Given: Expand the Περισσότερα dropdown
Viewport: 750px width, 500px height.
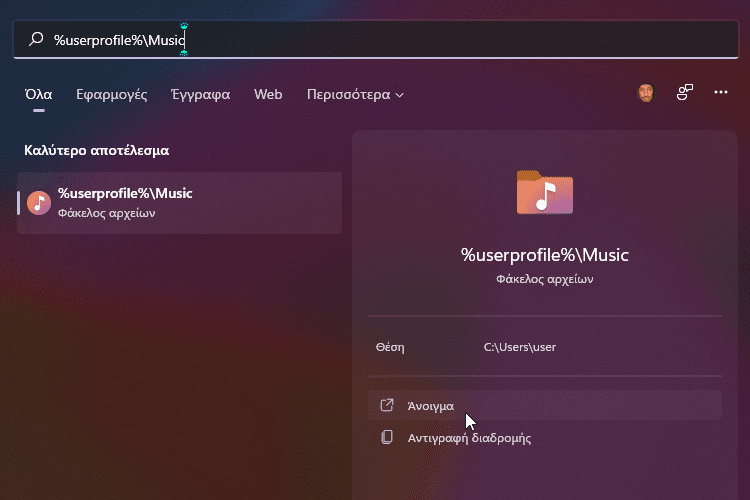Looking at the screenshot, I should [355, 95].
